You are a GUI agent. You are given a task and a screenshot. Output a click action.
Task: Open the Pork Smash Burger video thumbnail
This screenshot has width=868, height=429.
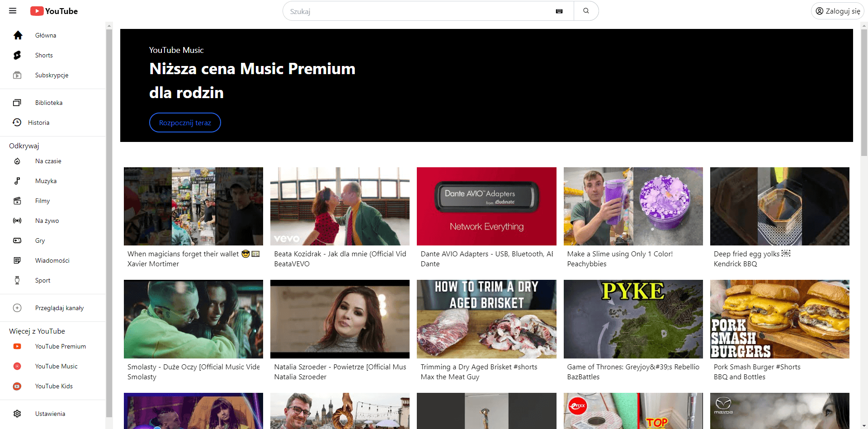pyautogui.click(x=779, y=319)
